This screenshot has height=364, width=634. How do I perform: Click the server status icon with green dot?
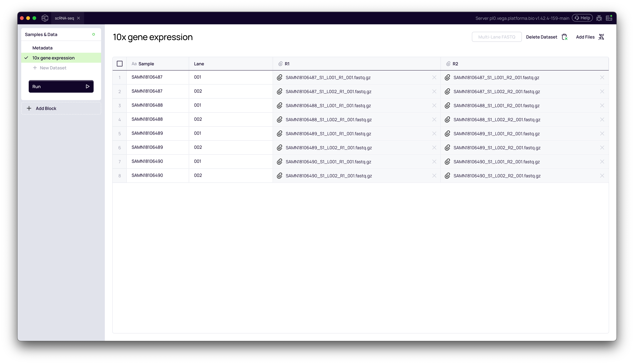(609, 18)
